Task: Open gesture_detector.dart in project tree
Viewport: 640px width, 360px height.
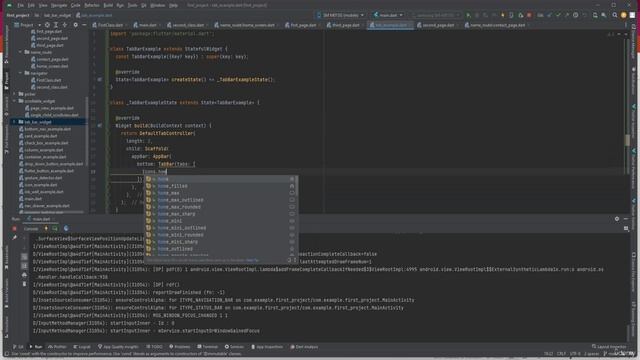Action: [x=40, y=178]
